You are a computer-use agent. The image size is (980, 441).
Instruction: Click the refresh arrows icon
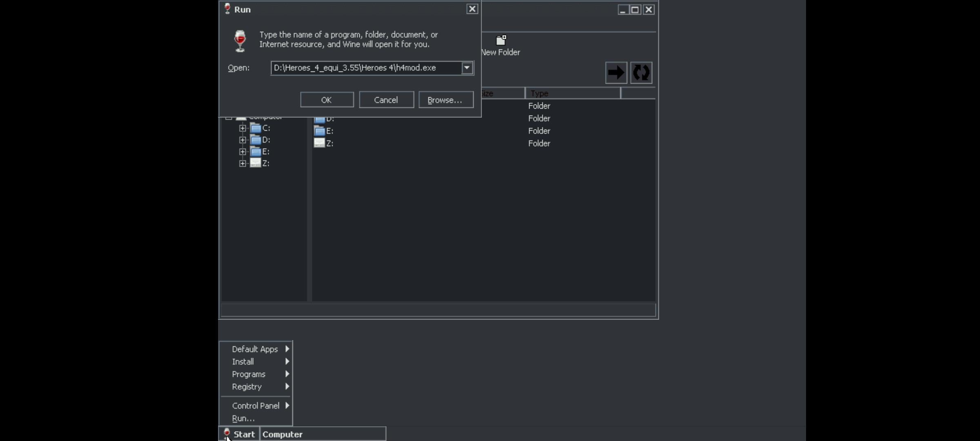(x=641, y=73)
